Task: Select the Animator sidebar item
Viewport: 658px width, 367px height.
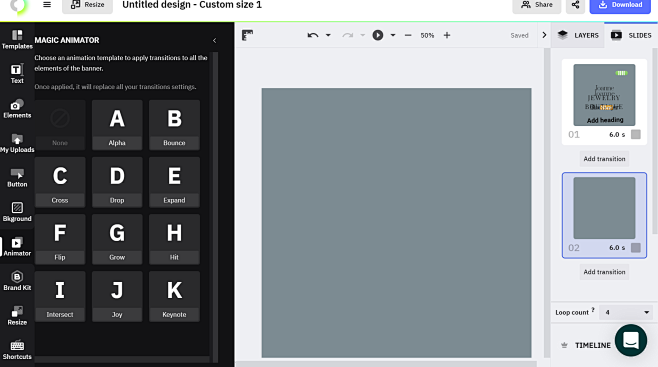Action: click(17, 247)
